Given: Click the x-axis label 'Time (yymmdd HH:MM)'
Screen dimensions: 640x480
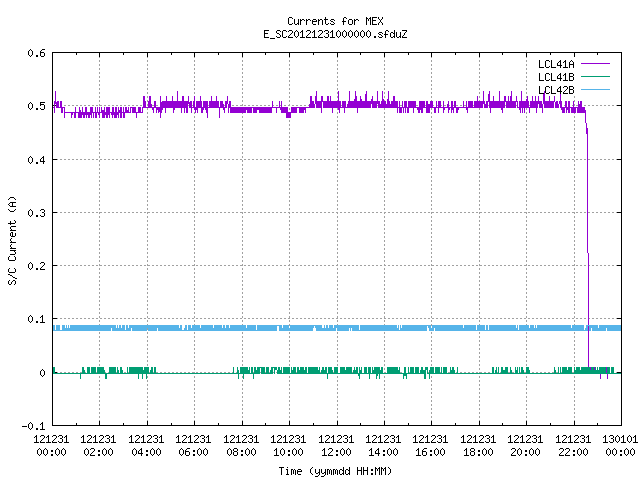Looking at the screenshot, I should [x=335, y=471].
